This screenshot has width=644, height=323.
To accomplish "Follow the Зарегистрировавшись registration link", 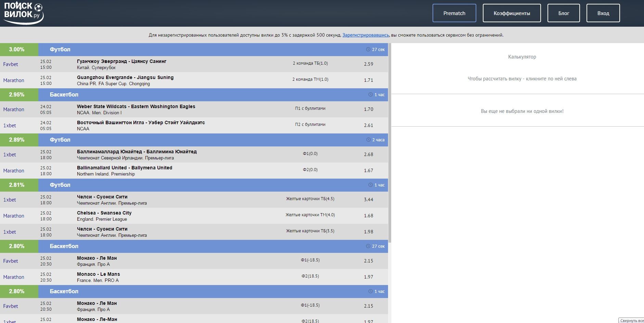I will coord(365,35).
